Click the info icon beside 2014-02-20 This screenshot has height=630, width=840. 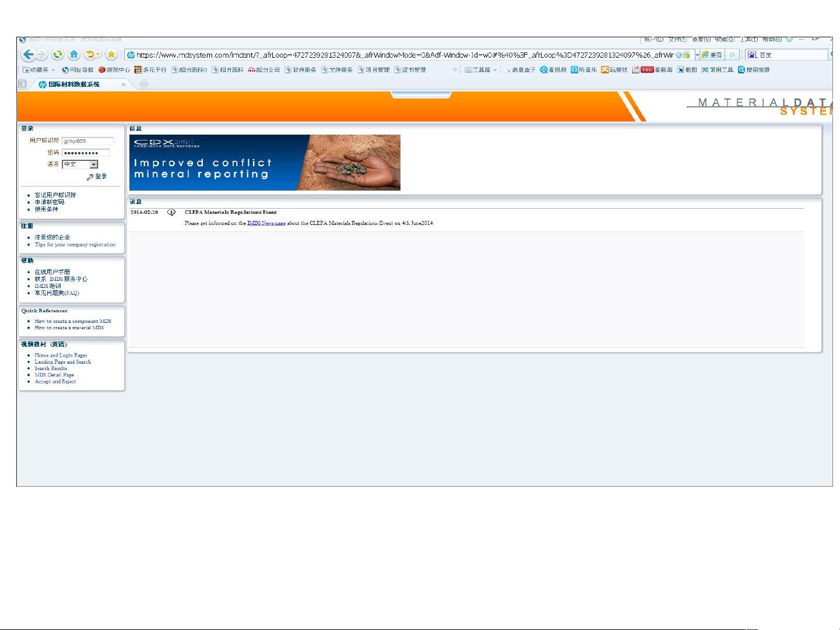[x=171, y=213]
